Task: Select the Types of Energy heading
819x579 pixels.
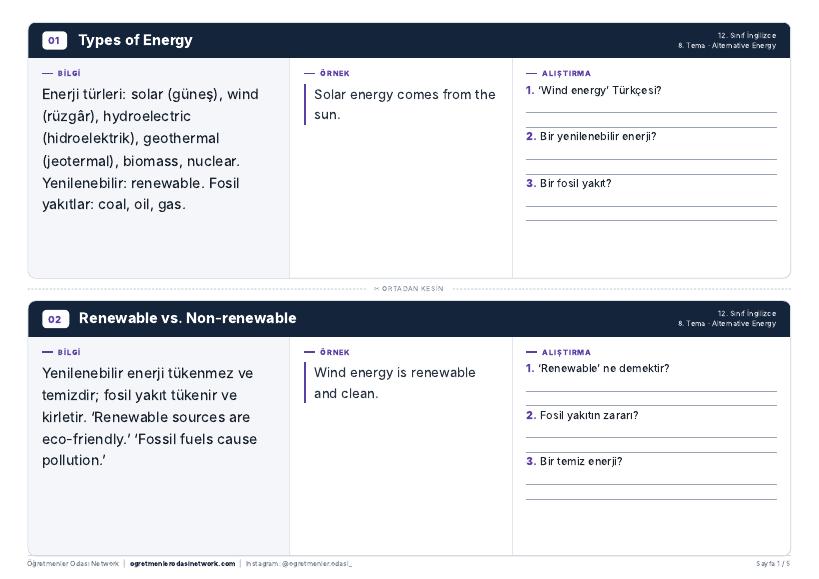Action: tap(135, 40)
